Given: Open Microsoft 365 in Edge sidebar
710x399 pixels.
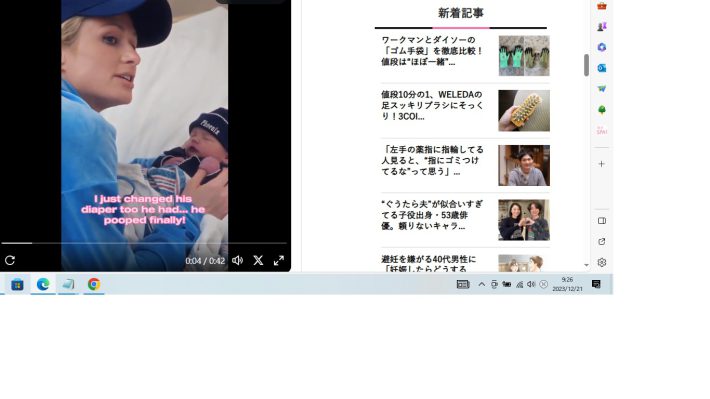Looking at the screenshot, I should [x=601, y=47].
